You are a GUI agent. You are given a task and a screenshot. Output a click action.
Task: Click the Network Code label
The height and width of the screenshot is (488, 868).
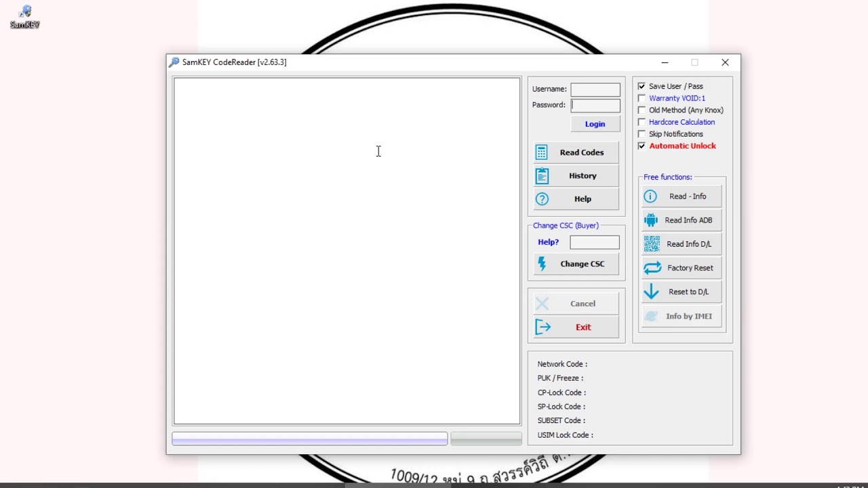tap(562, 364)
